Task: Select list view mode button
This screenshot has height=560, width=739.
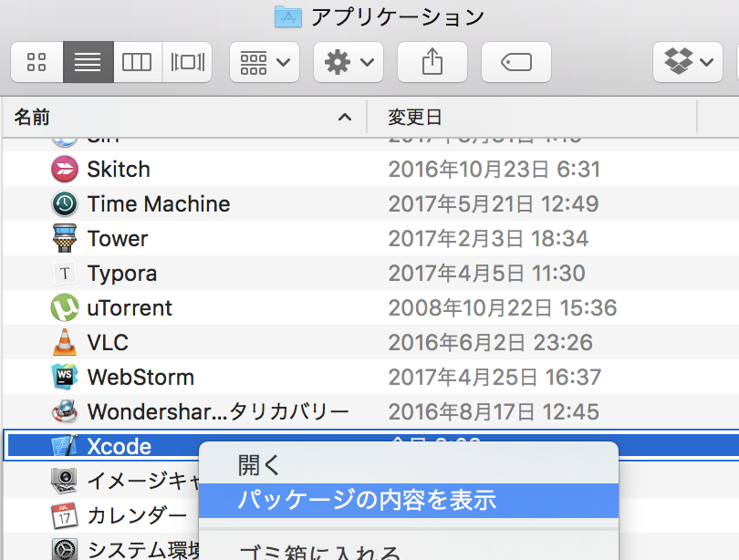Action: point(88,62)
